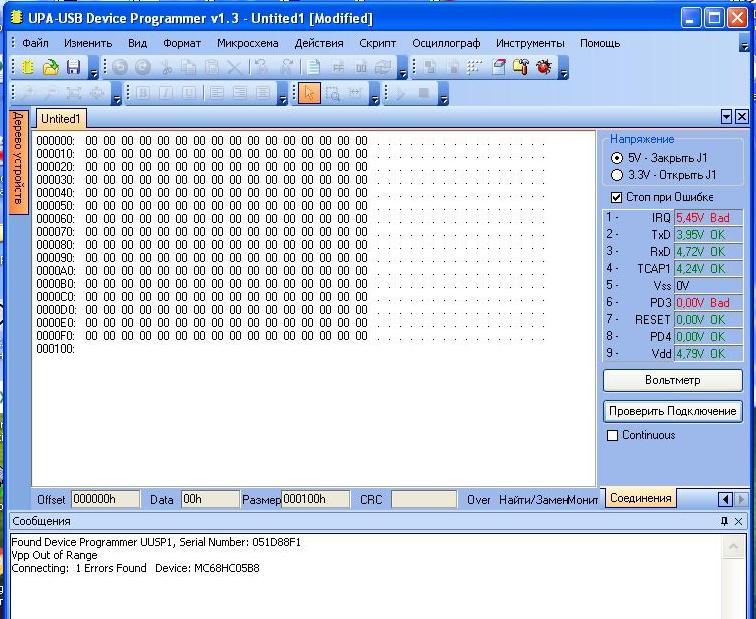The height and width of the screenshot is (619, 756).
Task: Click the new device chip icon
Action: click(27, 67)
